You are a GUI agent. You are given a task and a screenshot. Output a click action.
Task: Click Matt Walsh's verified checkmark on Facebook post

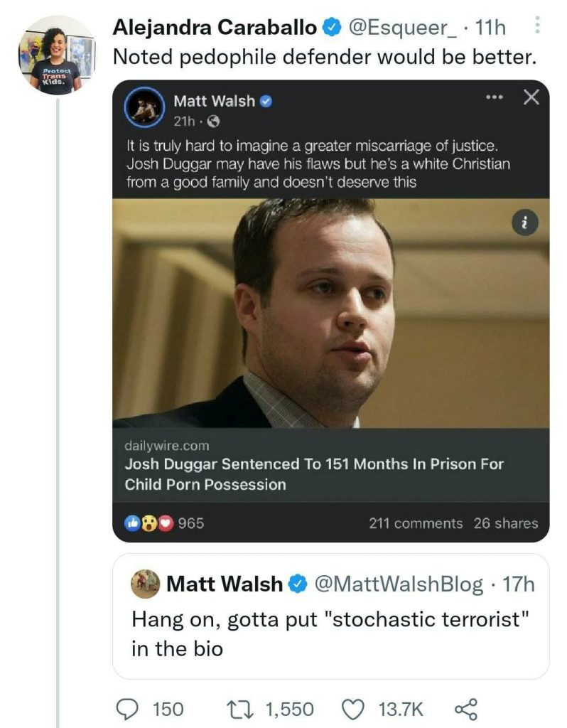click(266, 100)
